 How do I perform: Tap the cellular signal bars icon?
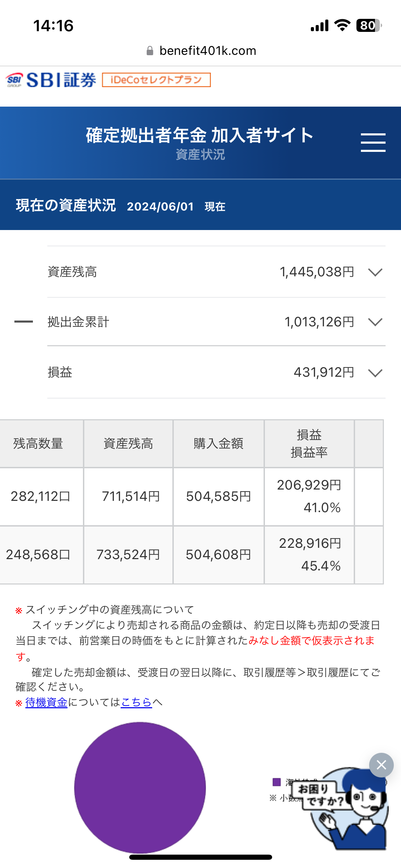tap(319, 25)
